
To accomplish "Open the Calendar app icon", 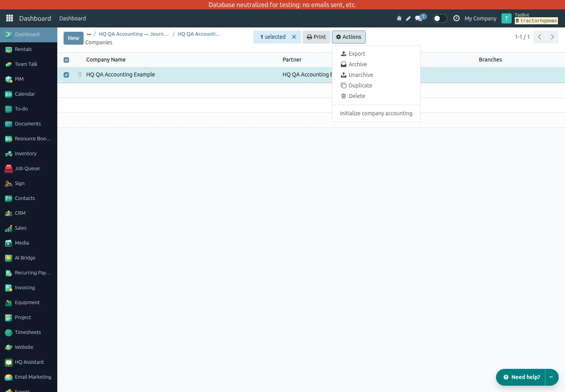I will (9, 94).
